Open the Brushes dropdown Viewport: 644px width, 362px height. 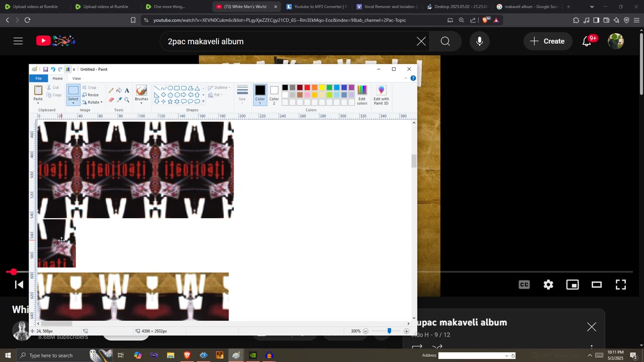(141, 103)
